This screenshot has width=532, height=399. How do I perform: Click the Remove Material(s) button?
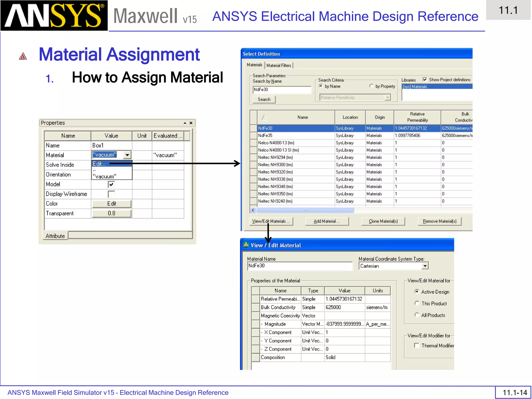tap(440, 221)
